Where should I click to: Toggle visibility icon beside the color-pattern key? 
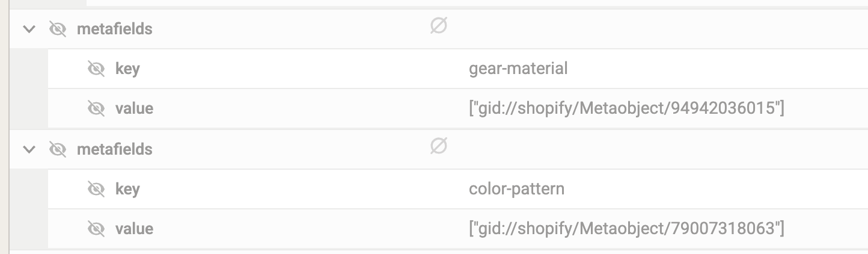[96, 189]
